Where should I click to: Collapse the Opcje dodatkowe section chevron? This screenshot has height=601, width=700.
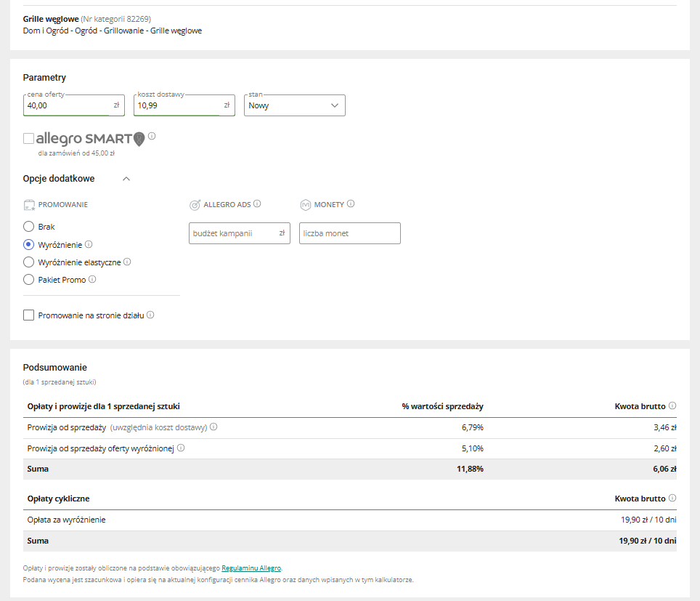[126, 179]
